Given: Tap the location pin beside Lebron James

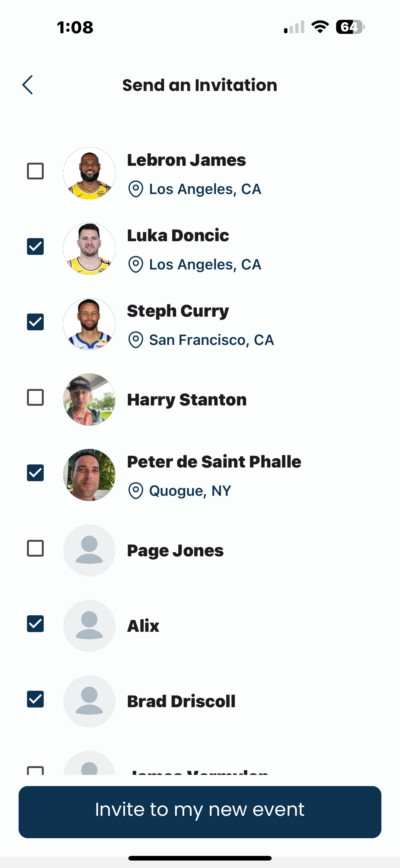Looking at the screenshot, I should coord(136,189).
